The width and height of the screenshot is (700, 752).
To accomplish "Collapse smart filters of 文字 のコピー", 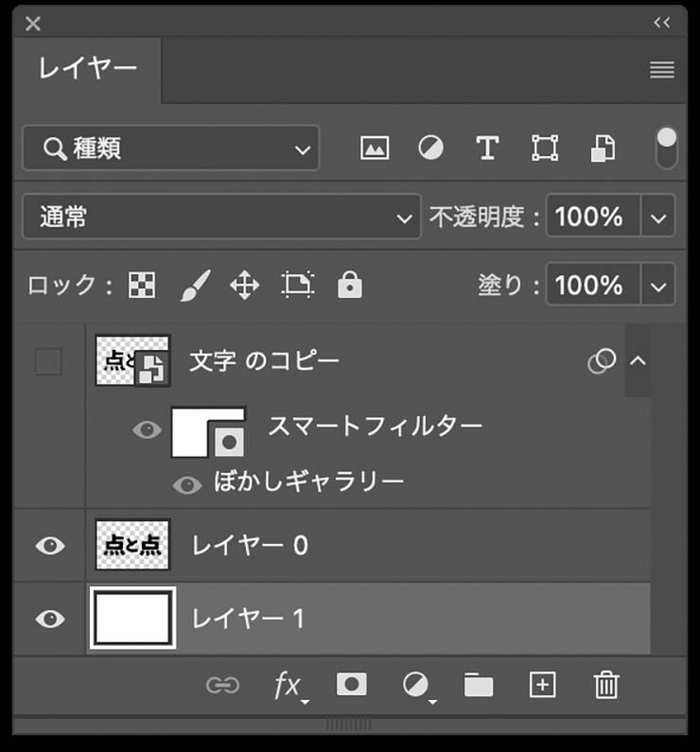I will click(x=638, y=360).
